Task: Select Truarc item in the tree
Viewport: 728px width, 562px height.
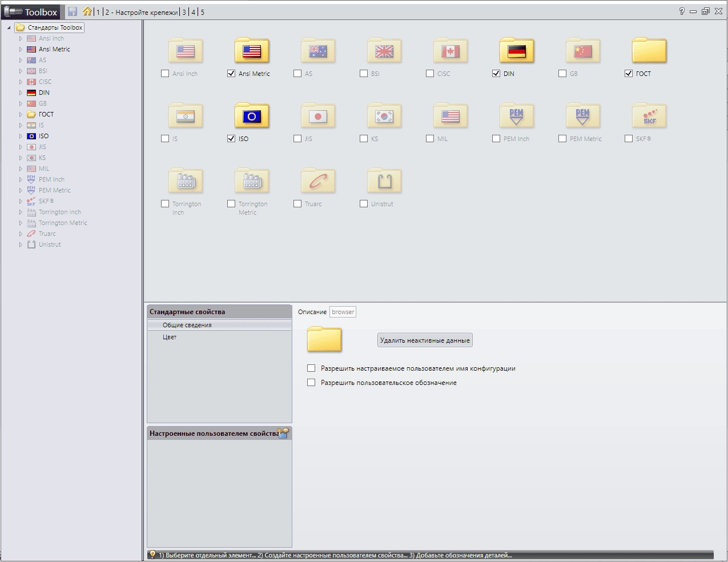Action: pos(47,234)
